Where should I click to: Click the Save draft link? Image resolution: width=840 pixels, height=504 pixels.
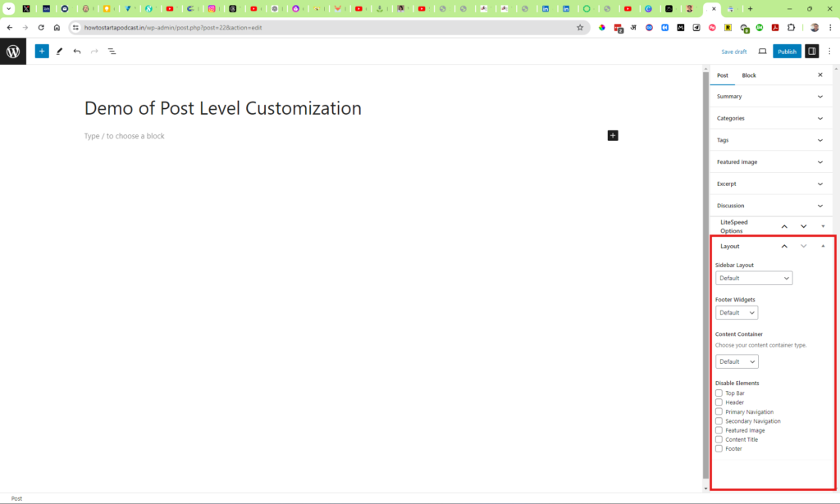point(734,52)
